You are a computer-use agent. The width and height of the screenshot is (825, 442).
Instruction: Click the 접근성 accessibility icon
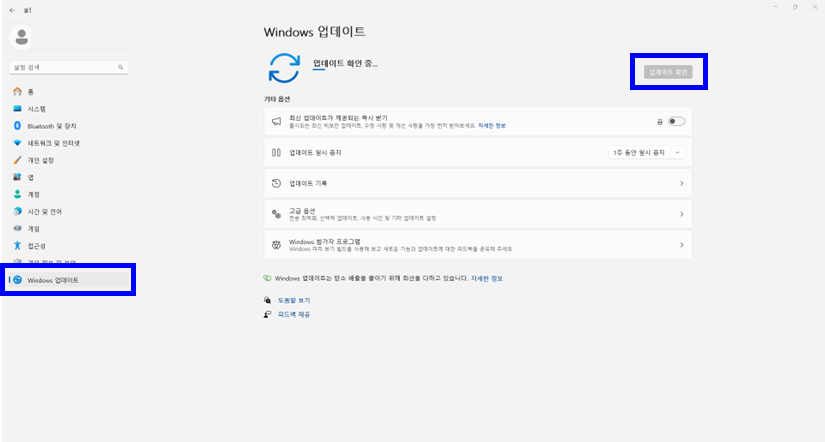(17, 245)
